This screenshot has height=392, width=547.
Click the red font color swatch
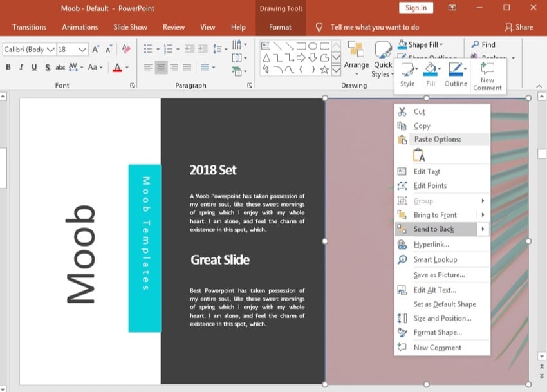pyautogui.click(x=117, y=68)
